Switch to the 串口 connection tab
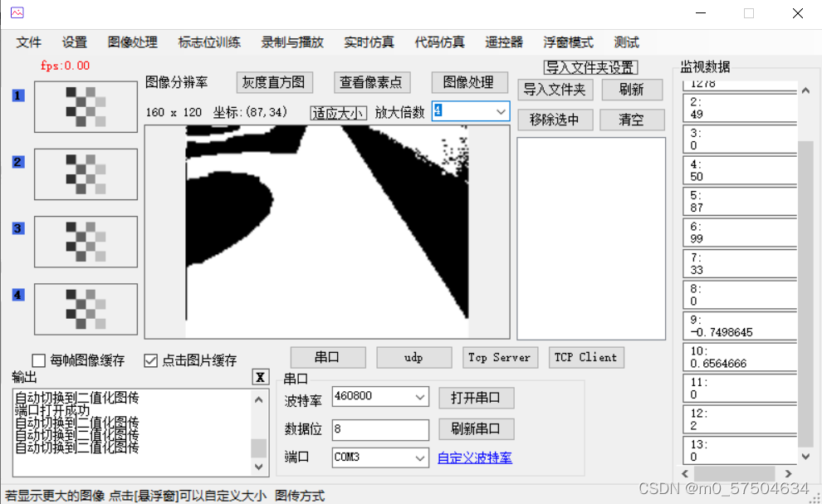 (328, 358)
